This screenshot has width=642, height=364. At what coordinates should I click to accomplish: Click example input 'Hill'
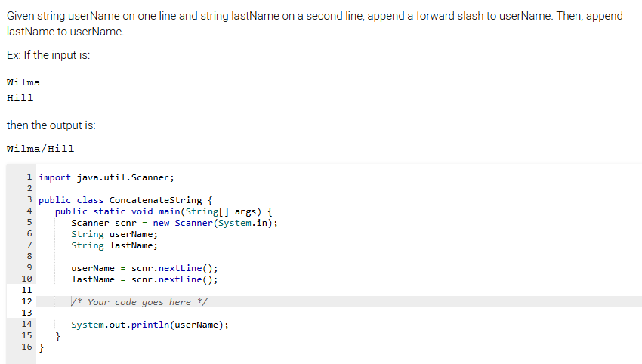[20, 98]
